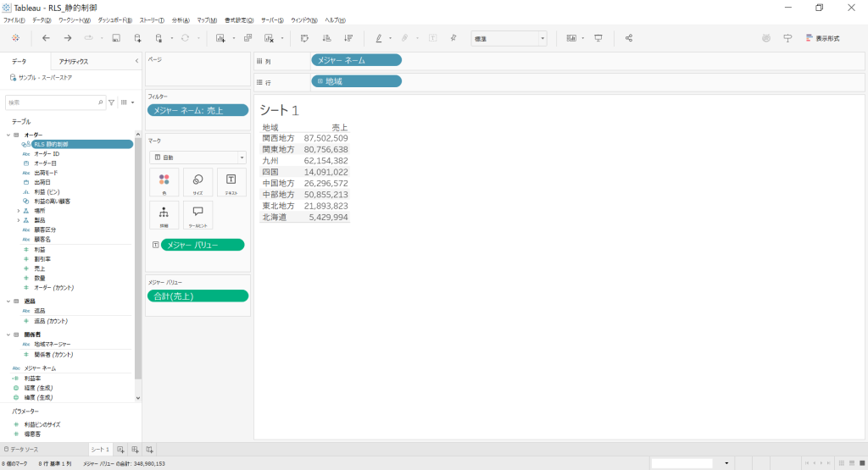Click the new worksheet tab icon

click(121, 450)
